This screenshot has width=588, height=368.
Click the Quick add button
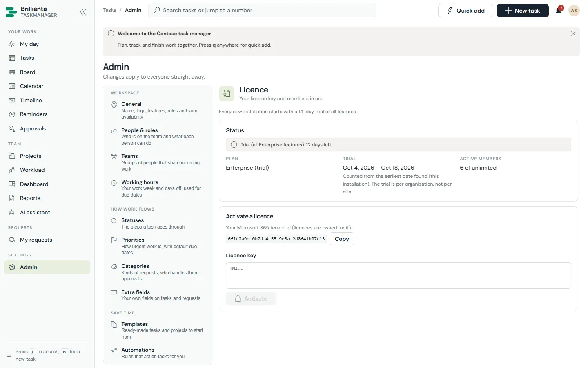[x=465, y=11]
